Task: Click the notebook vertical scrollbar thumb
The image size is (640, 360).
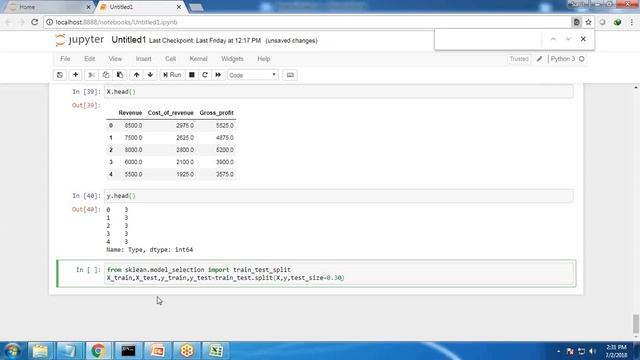Action: [636, 324]
